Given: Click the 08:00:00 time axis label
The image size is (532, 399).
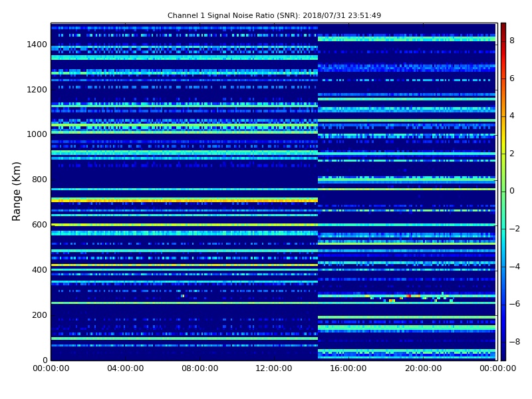Looking at the screenshot, I should coord(200,368).
